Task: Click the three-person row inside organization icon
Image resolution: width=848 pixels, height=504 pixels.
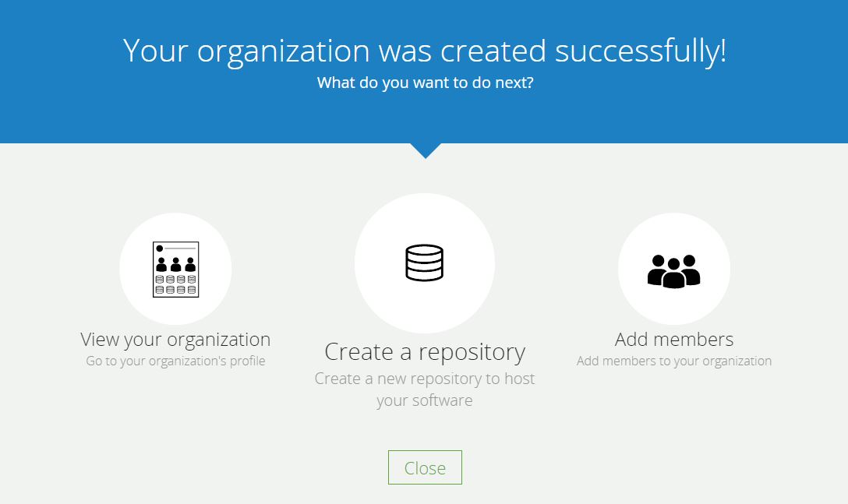Action: (175, 265)
